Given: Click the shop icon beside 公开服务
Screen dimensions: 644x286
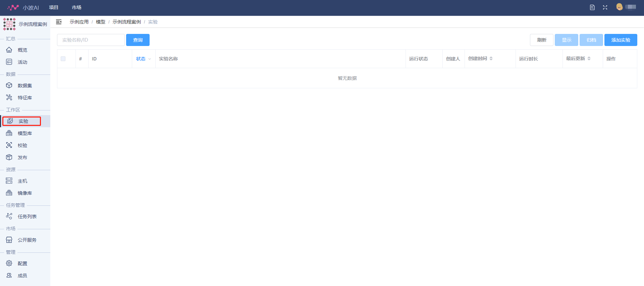Looking at the screenshot, I should click(9, 240).
